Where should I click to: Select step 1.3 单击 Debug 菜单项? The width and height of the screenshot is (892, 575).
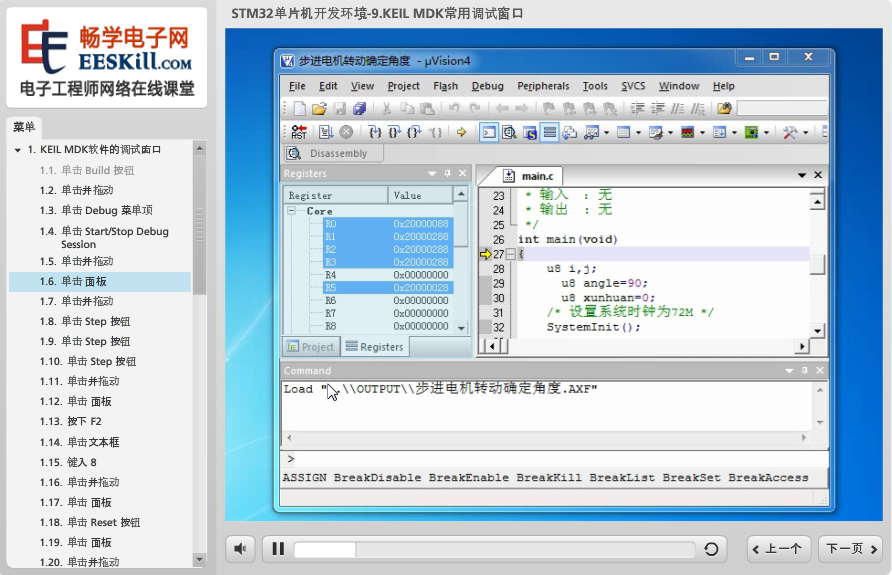(96, 210)
